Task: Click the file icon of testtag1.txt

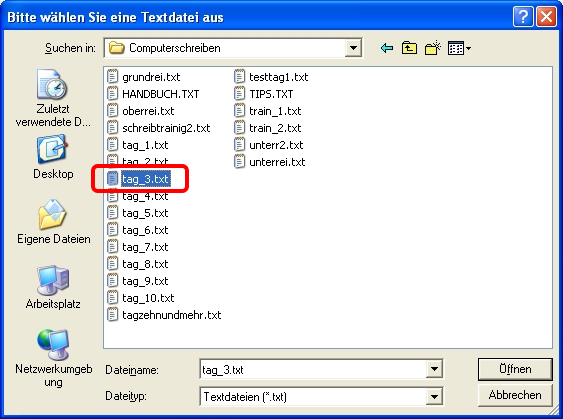Action: coord(239,77)
